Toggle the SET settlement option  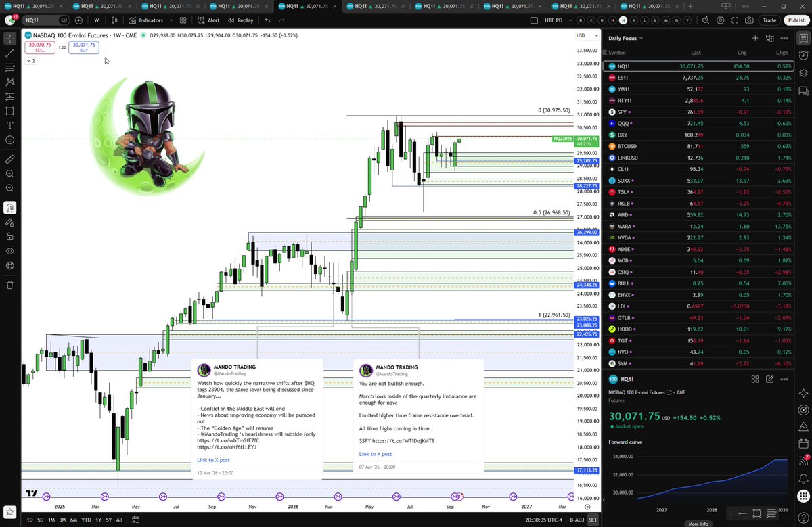(x=593, y=519)
